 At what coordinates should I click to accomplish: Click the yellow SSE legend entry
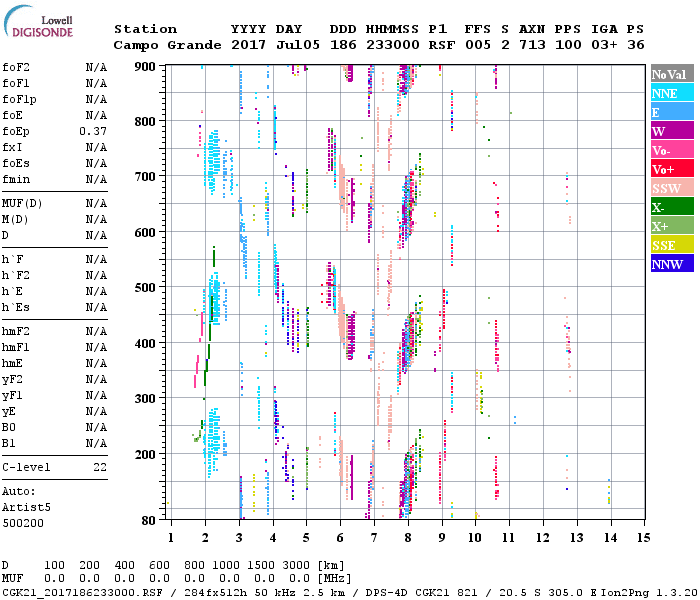click(671, 245)
